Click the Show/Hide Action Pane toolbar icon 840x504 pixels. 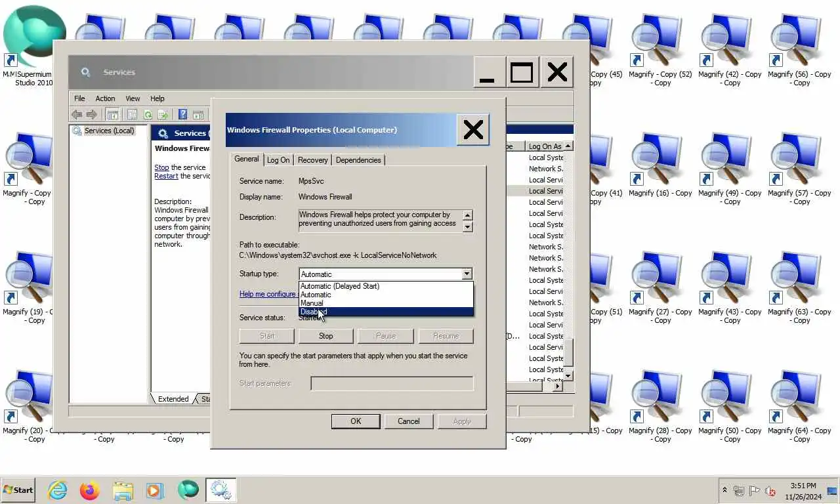(198, 114)
